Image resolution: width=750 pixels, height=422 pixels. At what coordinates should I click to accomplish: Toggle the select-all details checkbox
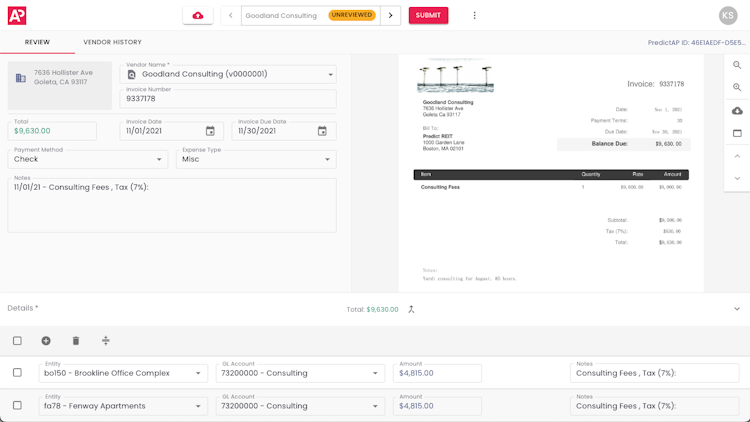[x=17, y=341]
